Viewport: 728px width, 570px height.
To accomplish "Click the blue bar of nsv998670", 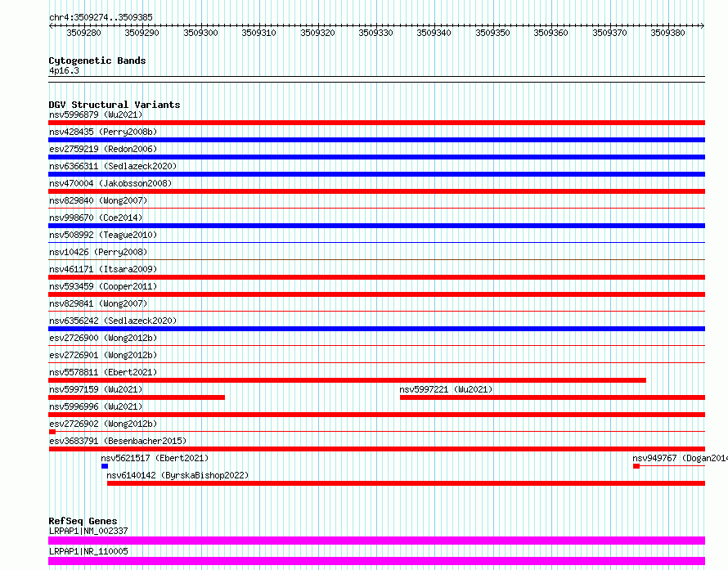I will [376, 226].
